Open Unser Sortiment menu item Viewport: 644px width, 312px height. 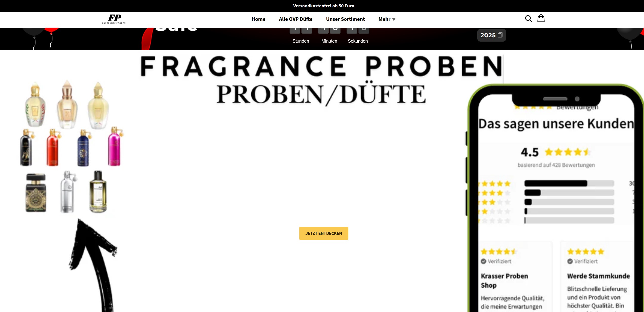(345, 19)
